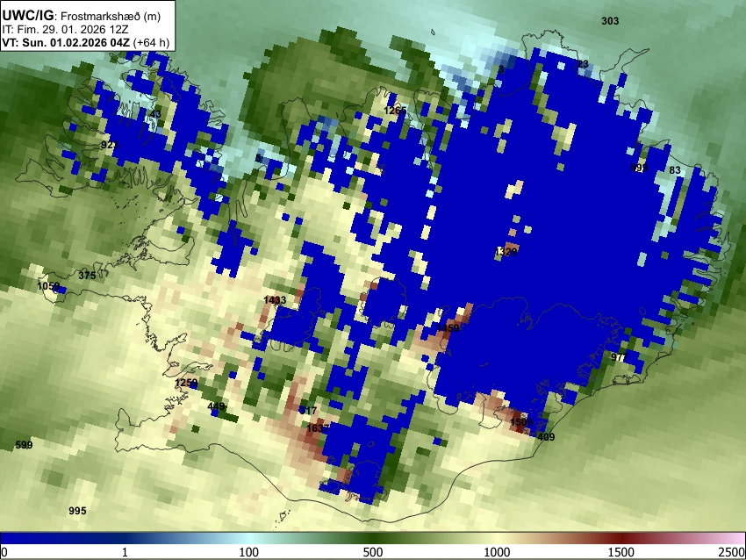Click the 977 value in the southeast
746x560 pixels.
click(619, 357)
